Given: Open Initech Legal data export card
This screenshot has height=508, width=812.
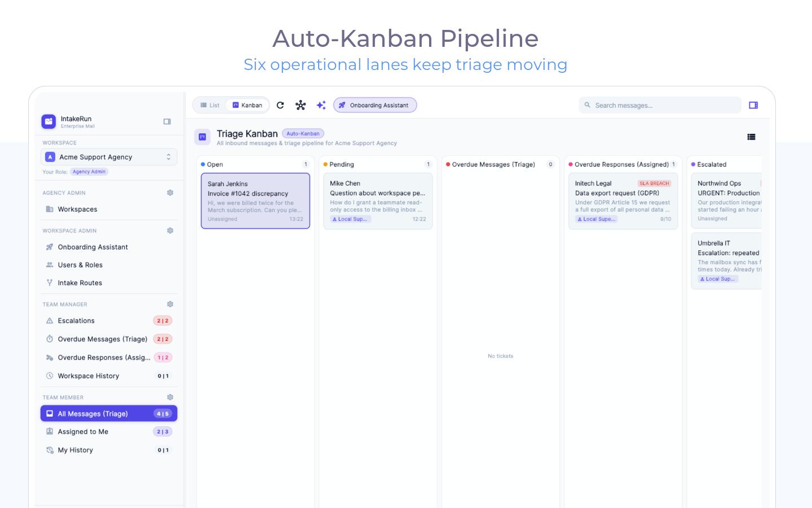Looking at the screenshot, I should (623, 201).
